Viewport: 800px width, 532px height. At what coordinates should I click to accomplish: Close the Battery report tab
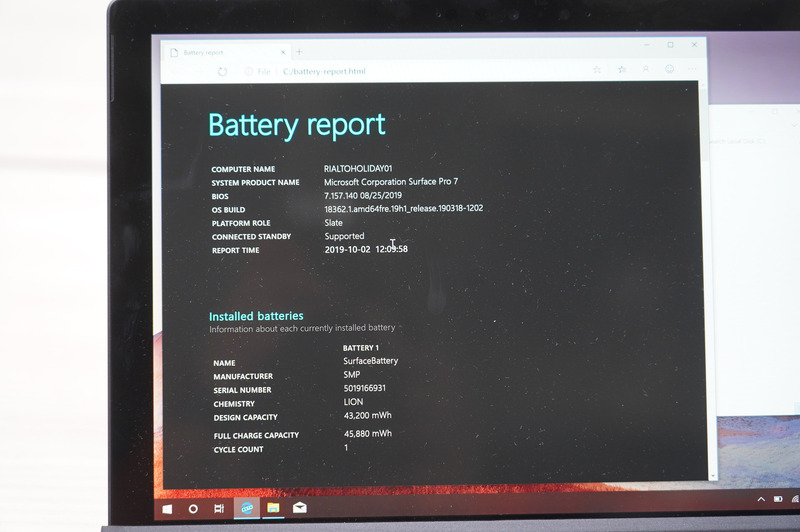pos(283,52)
